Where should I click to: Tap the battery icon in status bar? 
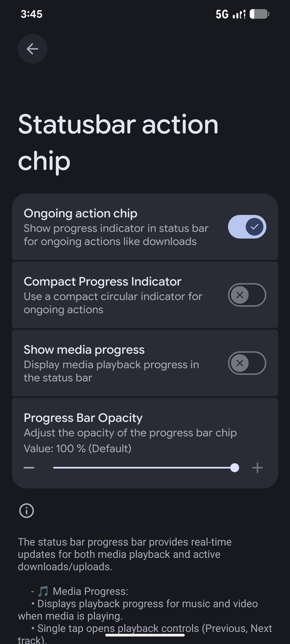tap(259, 14)
